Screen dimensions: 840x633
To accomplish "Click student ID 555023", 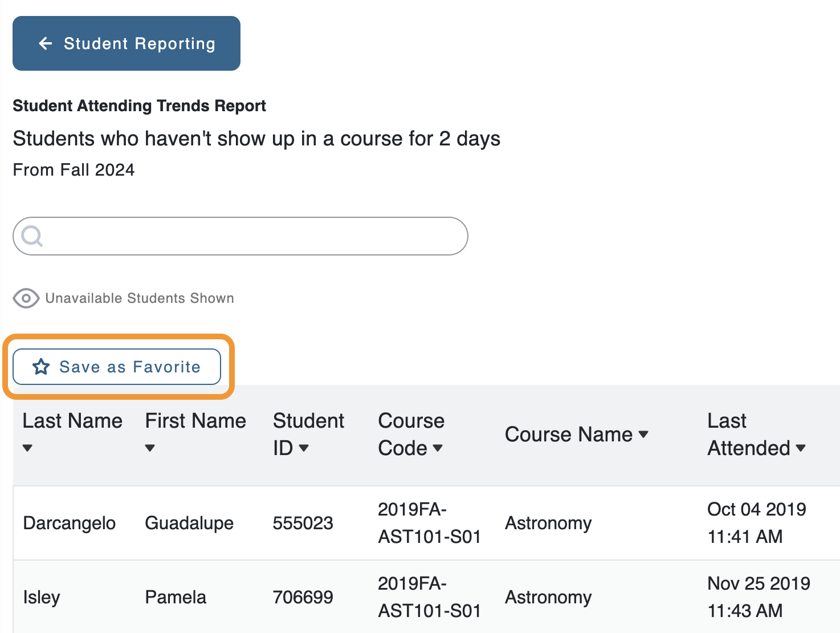I will click(303, 523).
